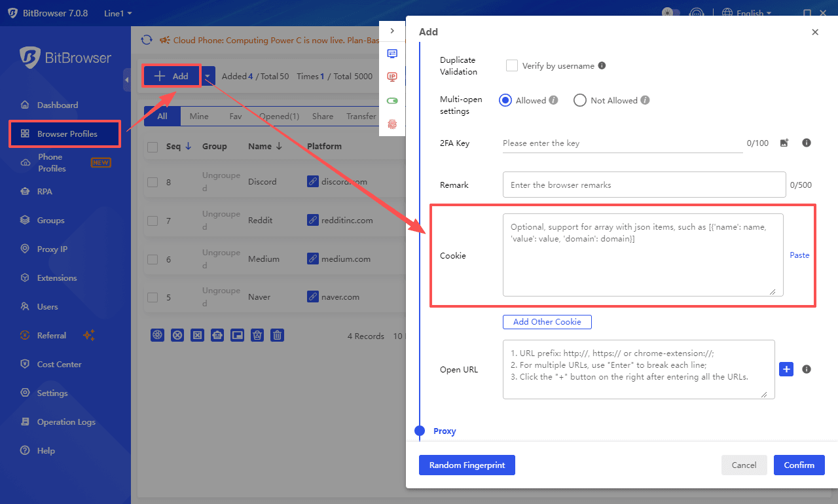
Task: Click the delete trash icon below the profile list
Action: 277,335
